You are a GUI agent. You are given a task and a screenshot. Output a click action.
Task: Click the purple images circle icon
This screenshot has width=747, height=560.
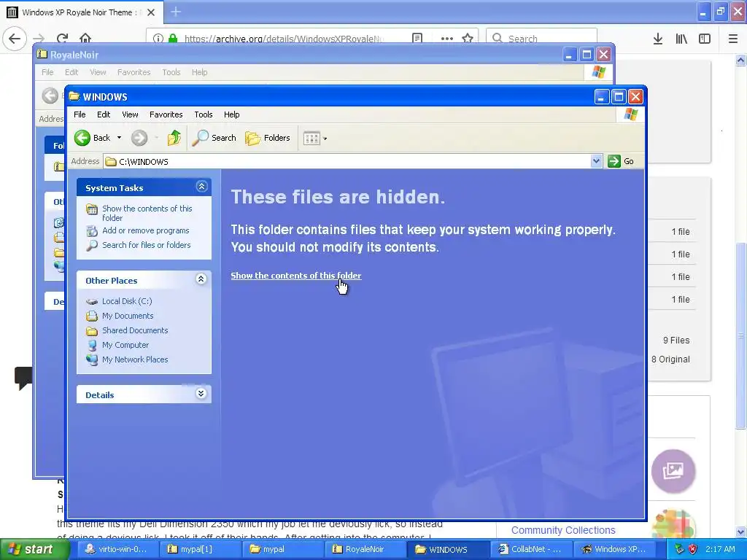tap(673, 470)
